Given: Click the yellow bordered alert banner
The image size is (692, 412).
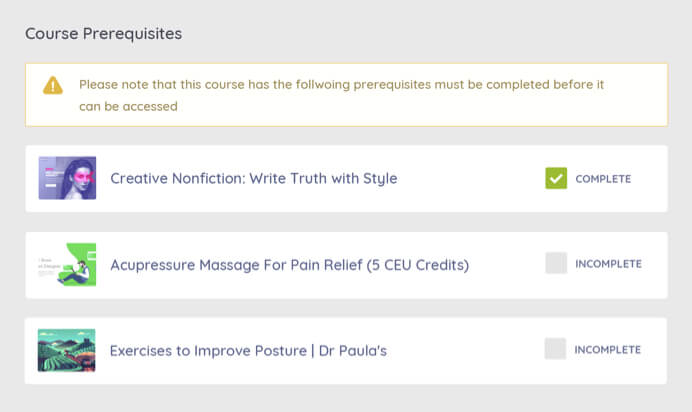Looking at the screenshot, I should [x=346, y=95].
